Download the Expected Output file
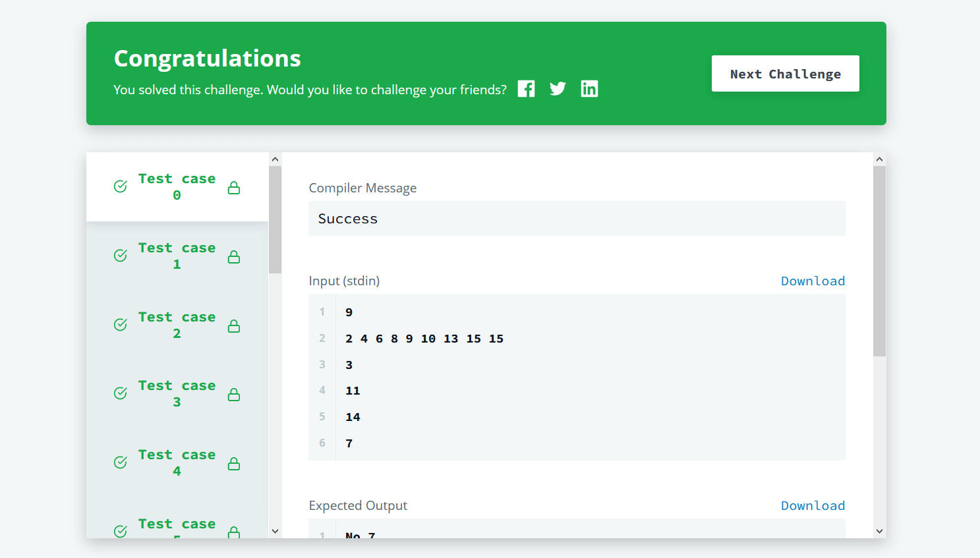Viewport: 980px width, 558px height. (813, 505)
